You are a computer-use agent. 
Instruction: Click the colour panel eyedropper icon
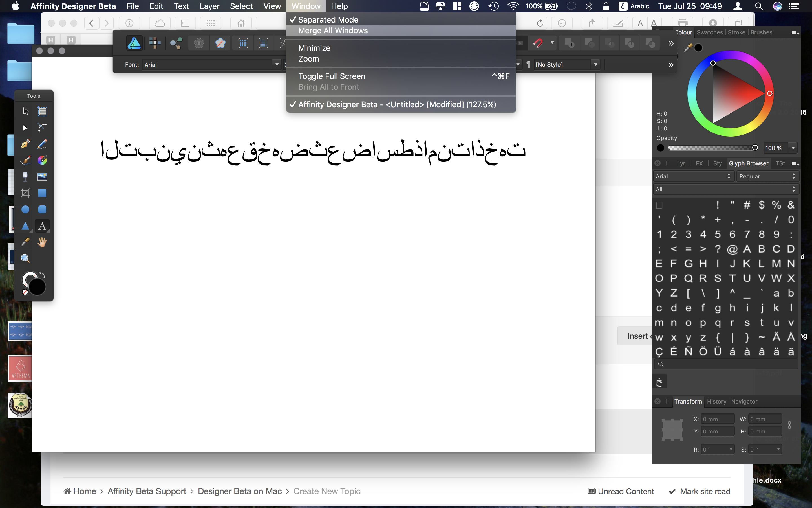point(688,48)
